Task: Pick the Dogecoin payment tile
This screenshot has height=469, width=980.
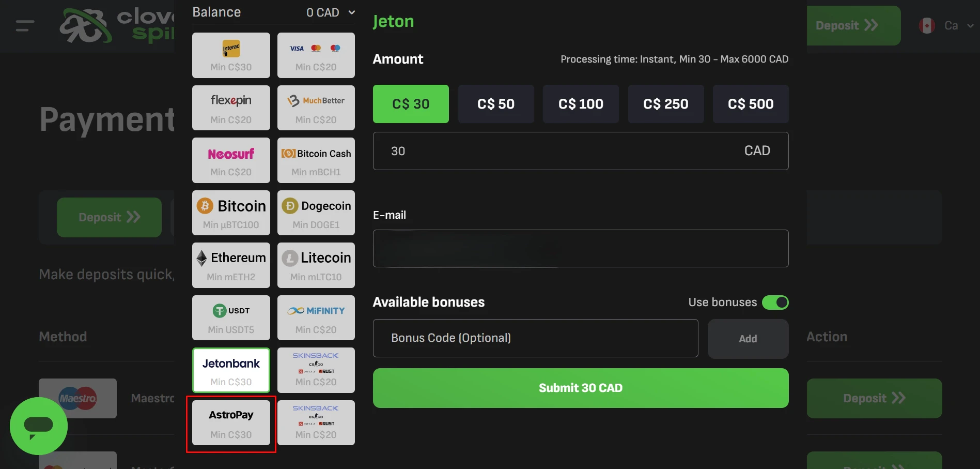Action: pyautogui.click(x=316, y=213)
